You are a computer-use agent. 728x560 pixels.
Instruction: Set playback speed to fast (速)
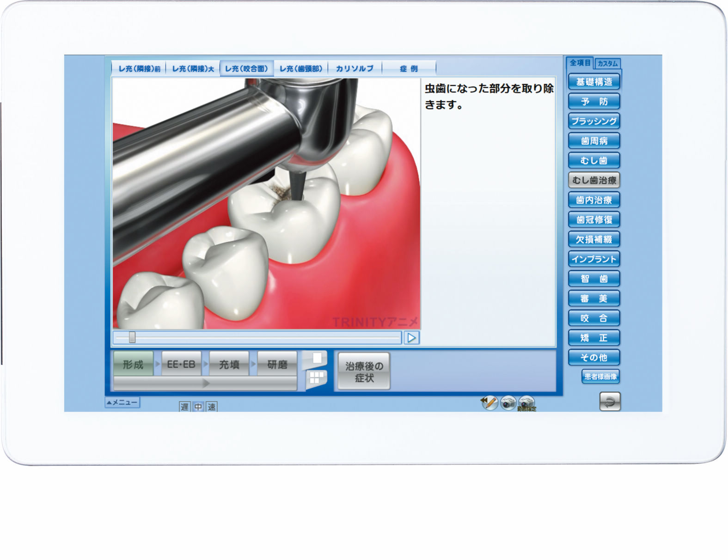(x=212, y=407)
